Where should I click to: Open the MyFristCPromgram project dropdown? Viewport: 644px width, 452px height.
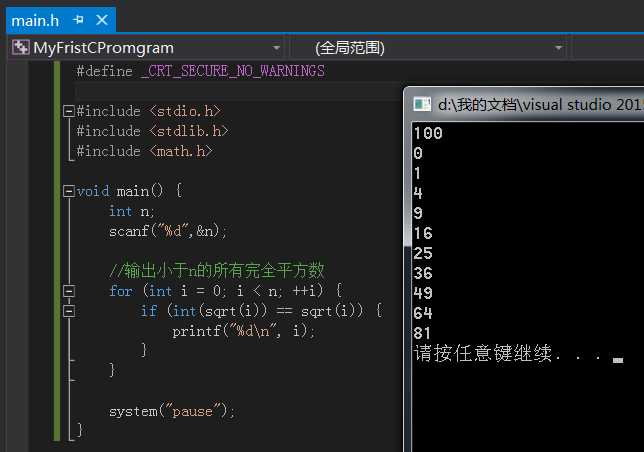[276, 48]
